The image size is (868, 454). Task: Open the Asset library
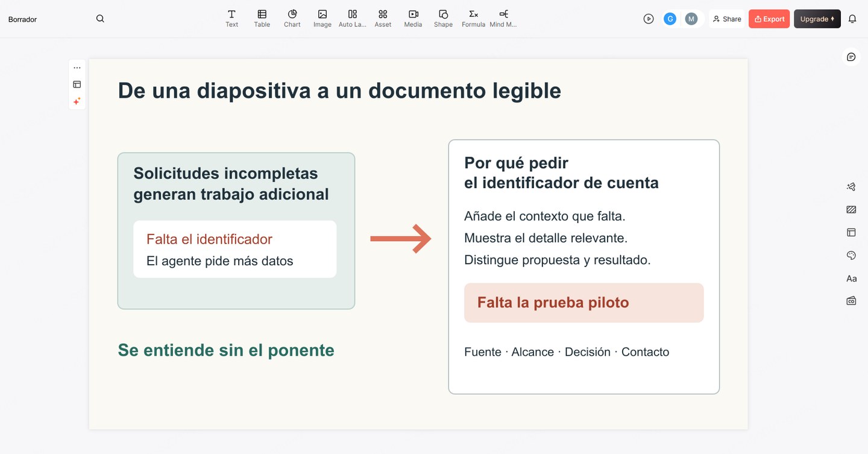pos(383,19)
